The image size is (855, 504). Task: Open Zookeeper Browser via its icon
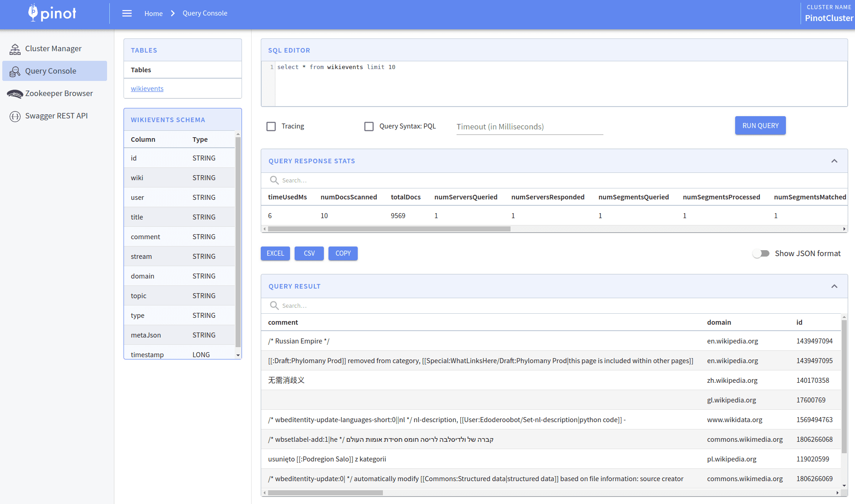pyautogui.click(x=15, y=94)
